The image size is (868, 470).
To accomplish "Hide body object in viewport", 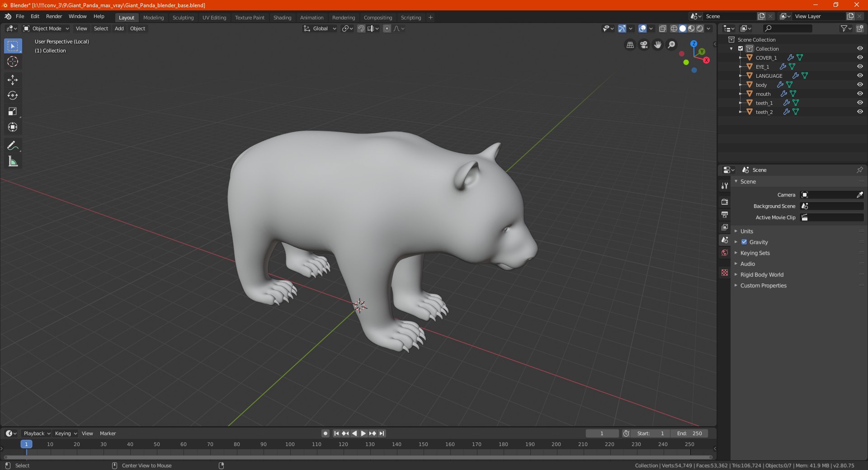I will tap(860, 85).
